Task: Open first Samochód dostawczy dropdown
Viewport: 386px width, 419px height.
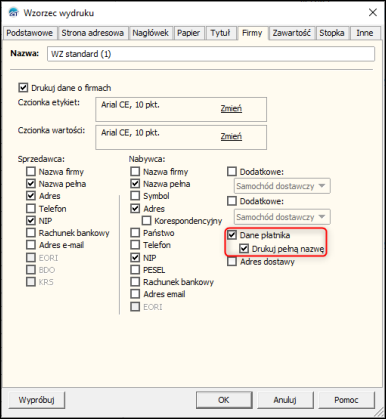Action: (x=282, y=186)
